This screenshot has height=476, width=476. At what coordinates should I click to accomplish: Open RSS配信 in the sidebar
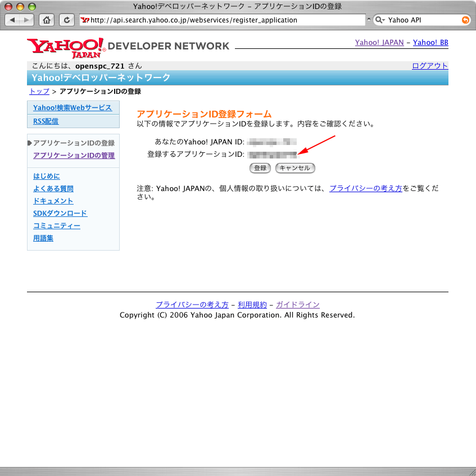coord(46,121)
